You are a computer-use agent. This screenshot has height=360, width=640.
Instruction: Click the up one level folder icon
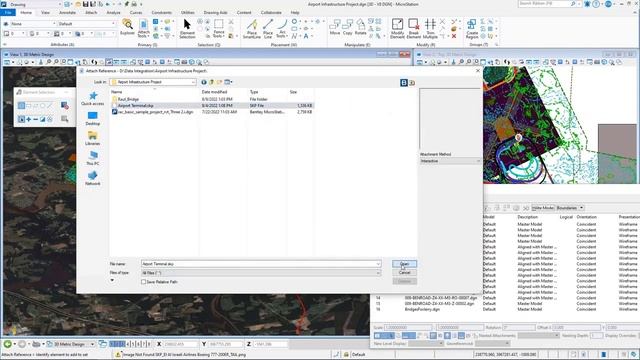[211, 82]
